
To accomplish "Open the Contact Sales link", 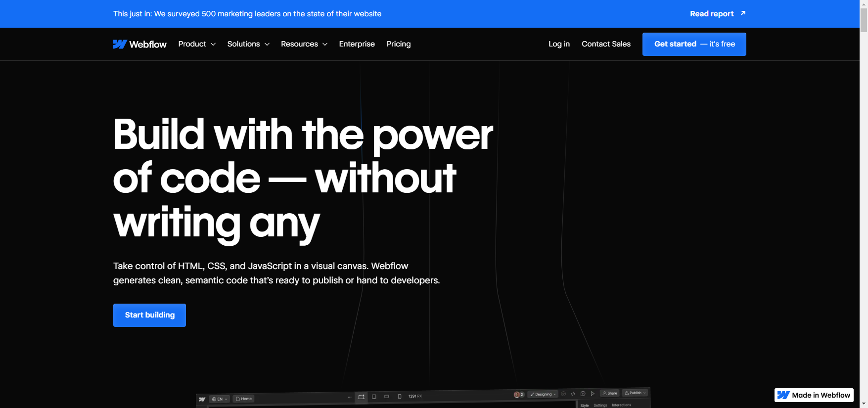I will 606,44.
